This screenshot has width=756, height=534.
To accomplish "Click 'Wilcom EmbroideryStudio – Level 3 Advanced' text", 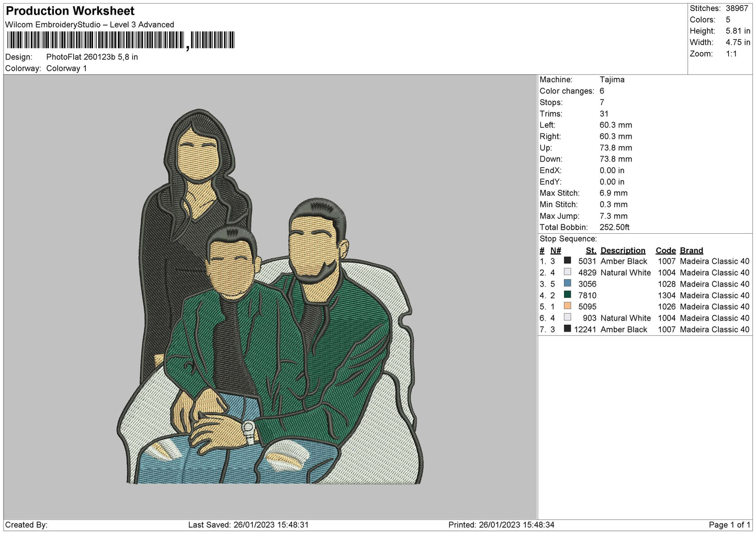I will (x=89, y=25).
